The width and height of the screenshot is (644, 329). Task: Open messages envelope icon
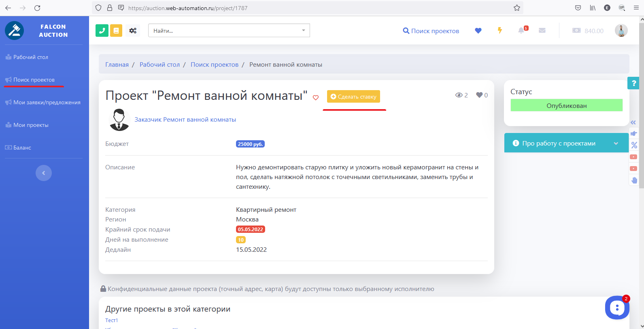click(542, 30)
